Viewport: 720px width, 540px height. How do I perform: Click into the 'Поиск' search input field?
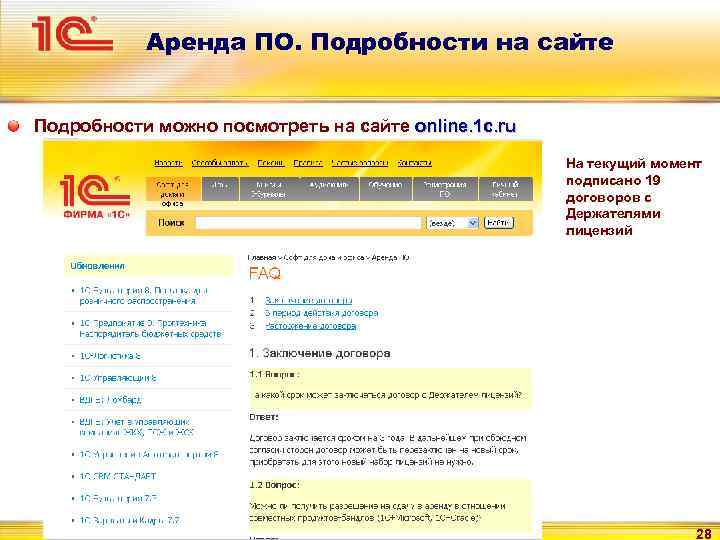(308, 223)
